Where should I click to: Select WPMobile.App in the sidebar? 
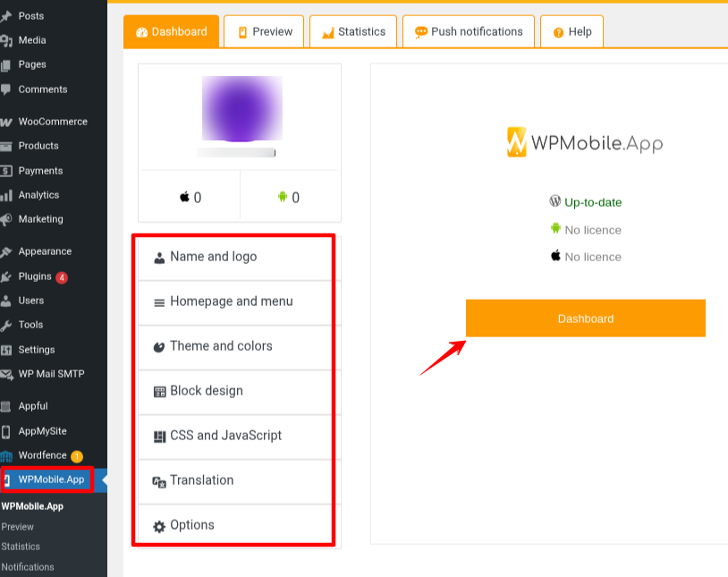[x=51, y=479]
